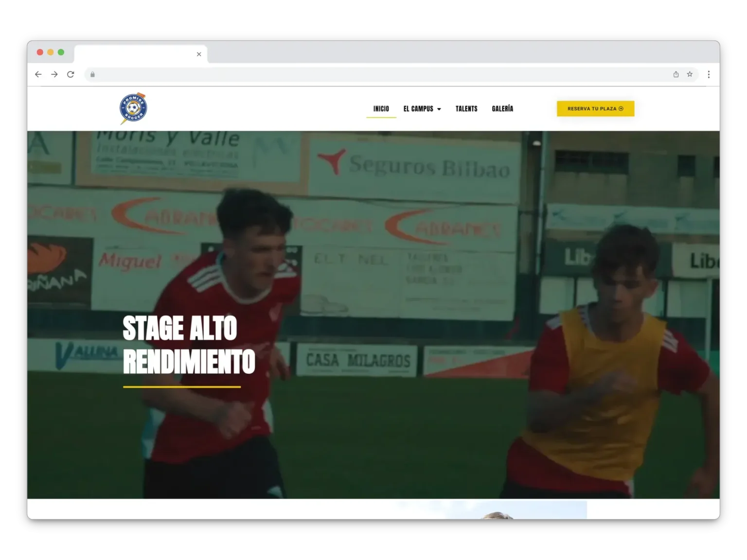Viewport: 747px width, 560px height.
Task: Open the Galería page
Action: pos(502,109)
